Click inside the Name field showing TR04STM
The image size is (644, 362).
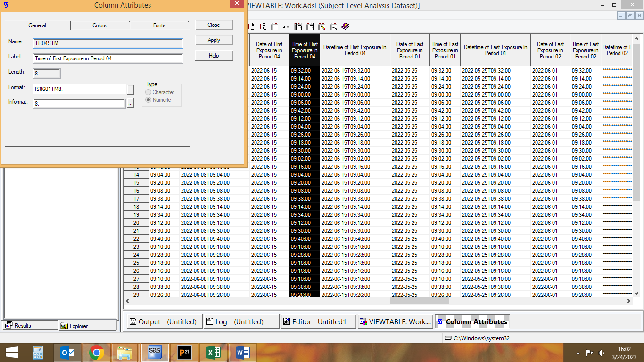pos(107,43)
